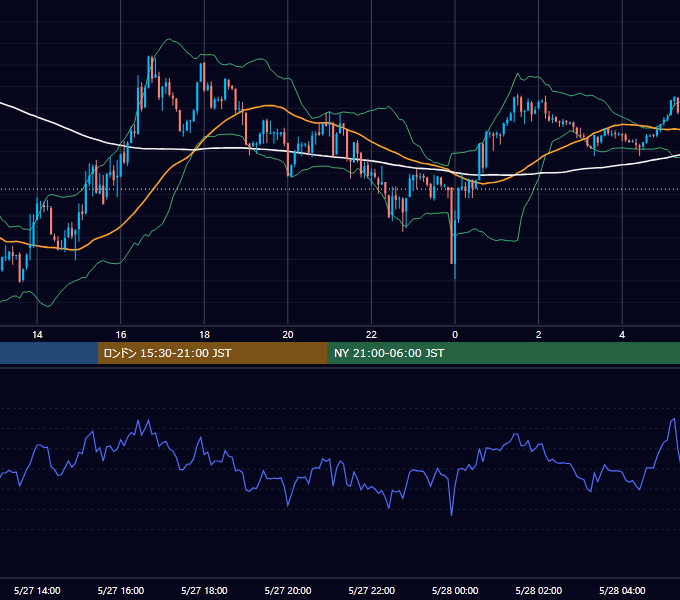The image size is (680, 600).
Task: Click the hour 4 axis tick label
Action: point(622,335)
